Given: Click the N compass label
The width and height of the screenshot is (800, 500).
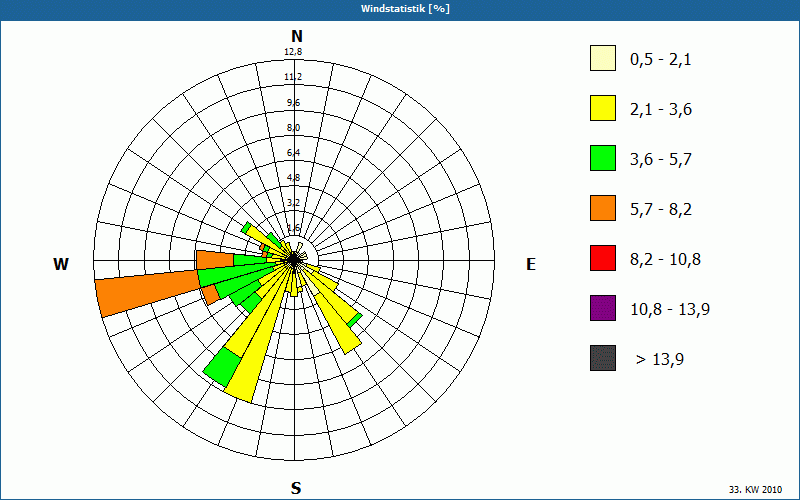Looking at the screenshot, I should coord(296,36).
